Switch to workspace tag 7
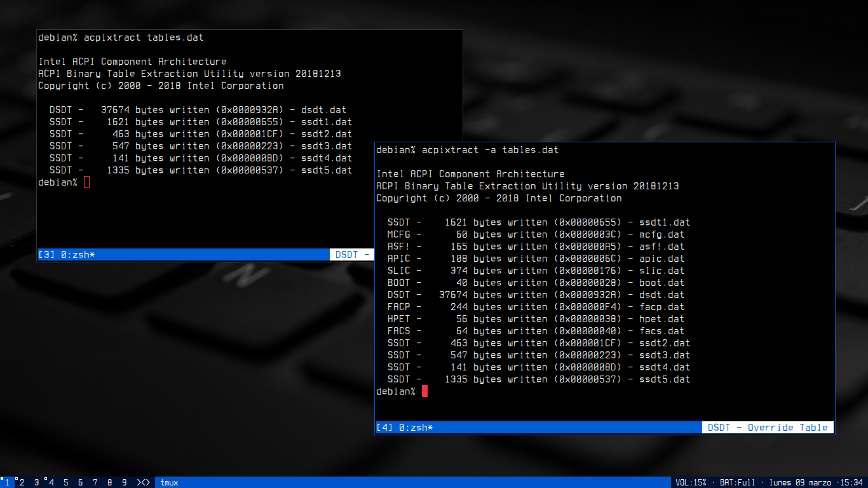Image resolution: width=868 pixels, height=488 pixels. tap(95, 482)
